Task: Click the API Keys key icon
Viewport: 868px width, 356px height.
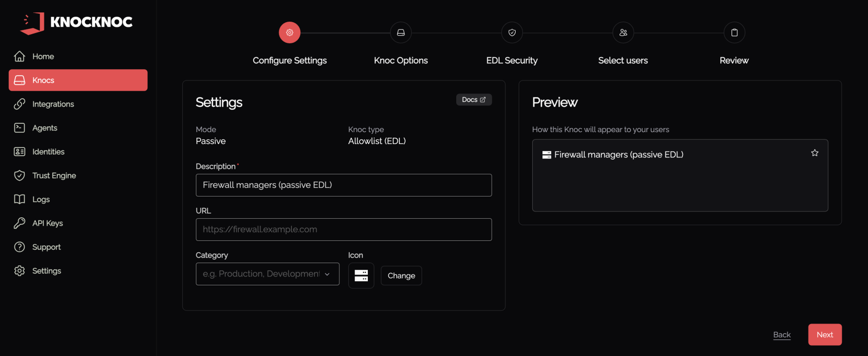Action: pos(20,223)
